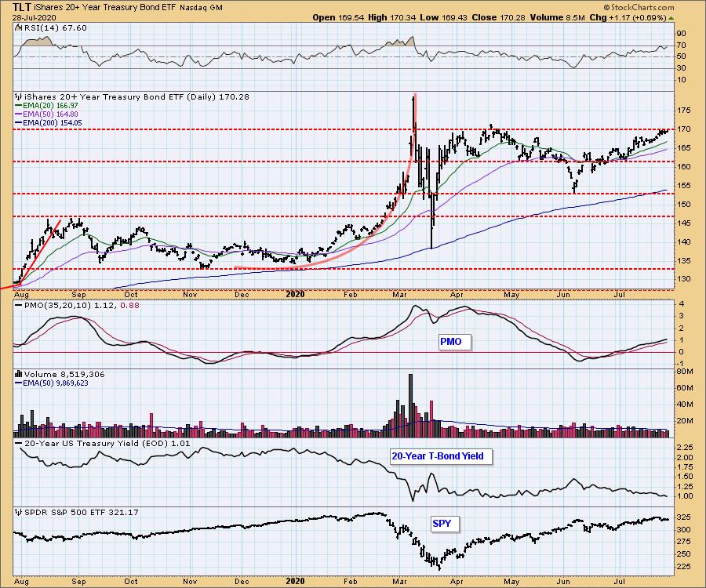
Task: Select the 20-Year T-Bond Yield annotation box
Action: point(441,456)
